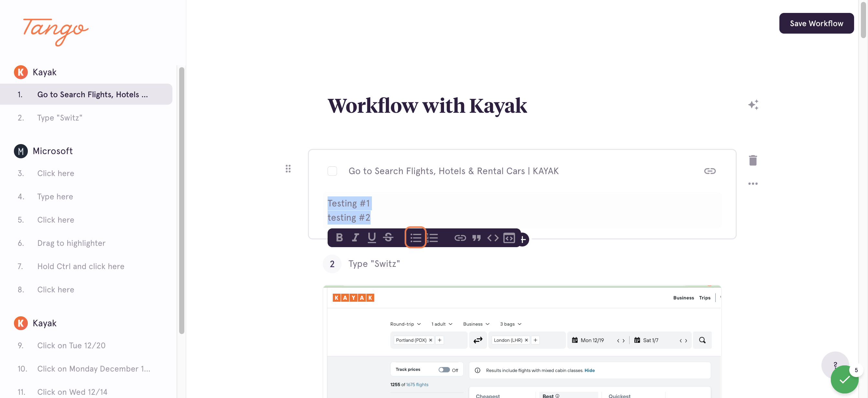Check the box beside Go to Search Flights
The height and width of the screenshot is (398, 868).
[x=332, y=171]
